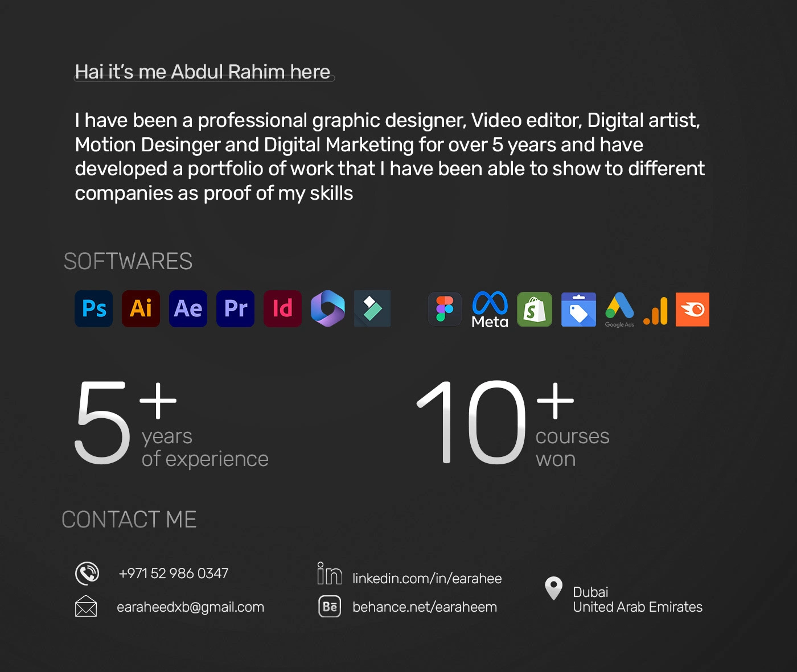The height and width of the screenshot is (672, 797).
Task: Click the Meta logo icon
Action: click(x=490, y=310)
